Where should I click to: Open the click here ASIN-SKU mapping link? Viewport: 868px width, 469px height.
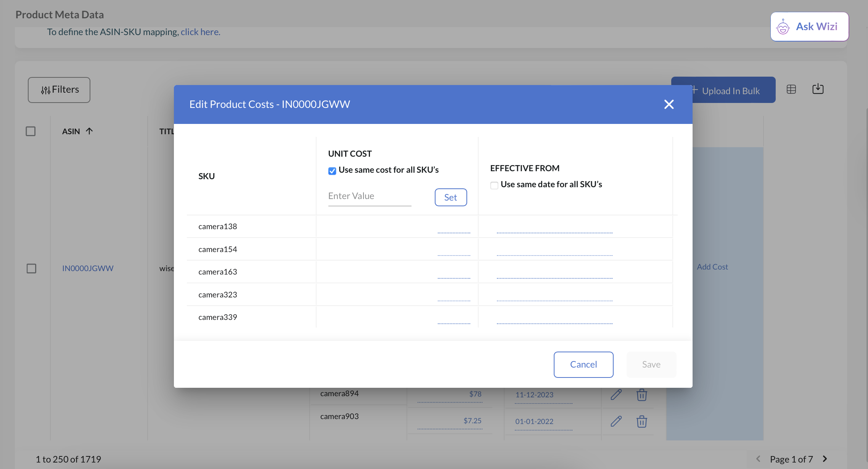coord(200,32)
